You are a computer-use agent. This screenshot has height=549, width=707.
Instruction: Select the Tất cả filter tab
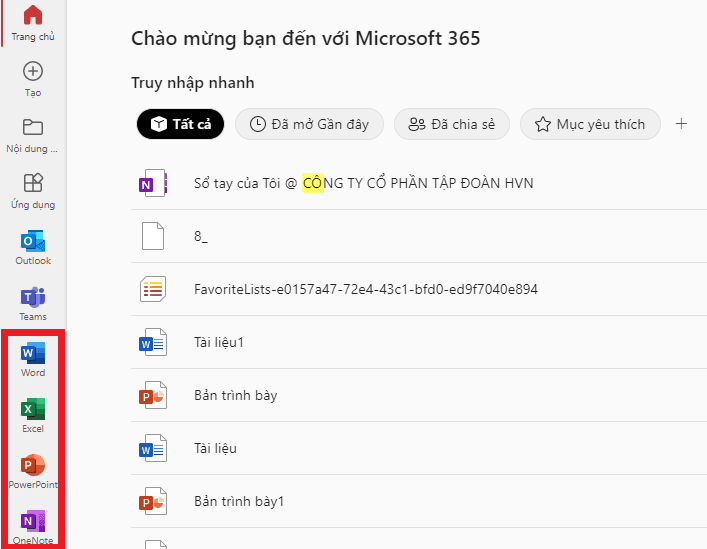180,124
